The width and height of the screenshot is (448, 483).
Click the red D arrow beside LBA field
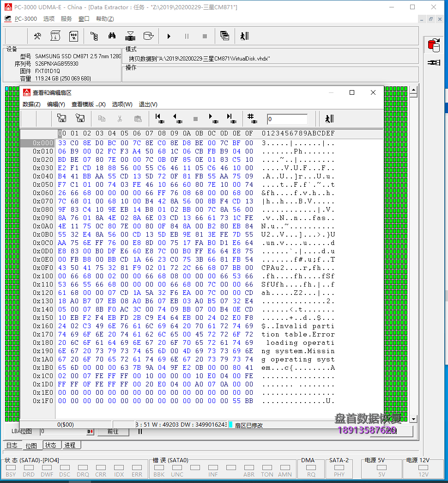click(x=90, y=432)
